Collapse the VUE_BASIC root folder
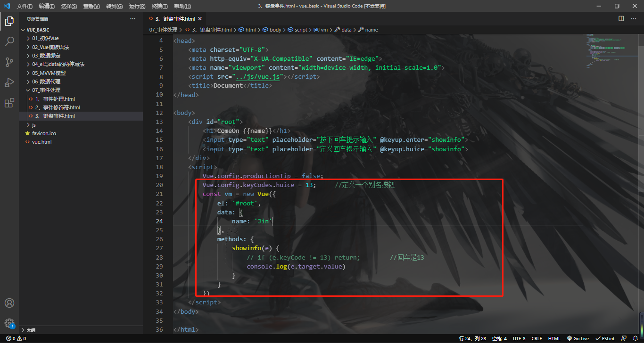Viewport: 644px width, 343px height. pos(81,30)
